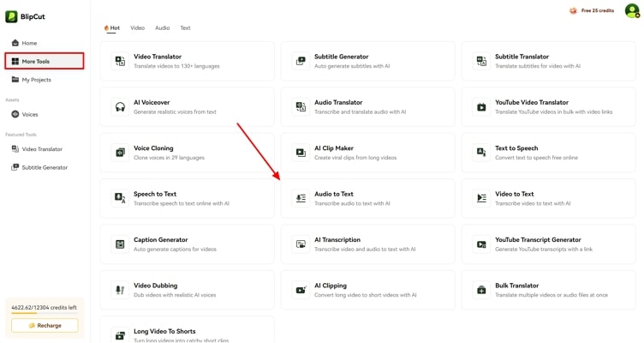
Task: Open Voices under Assets
Action: [x=29, y=114]
